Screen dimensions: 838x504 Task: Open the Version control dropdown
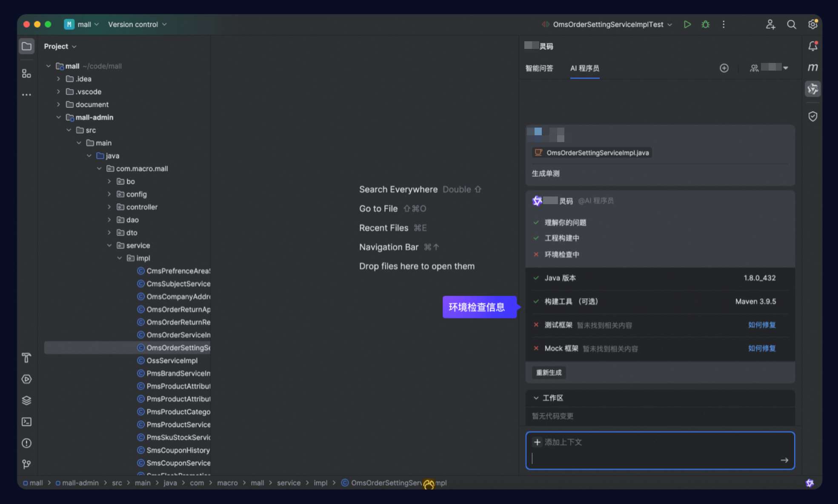click(137, 24)
